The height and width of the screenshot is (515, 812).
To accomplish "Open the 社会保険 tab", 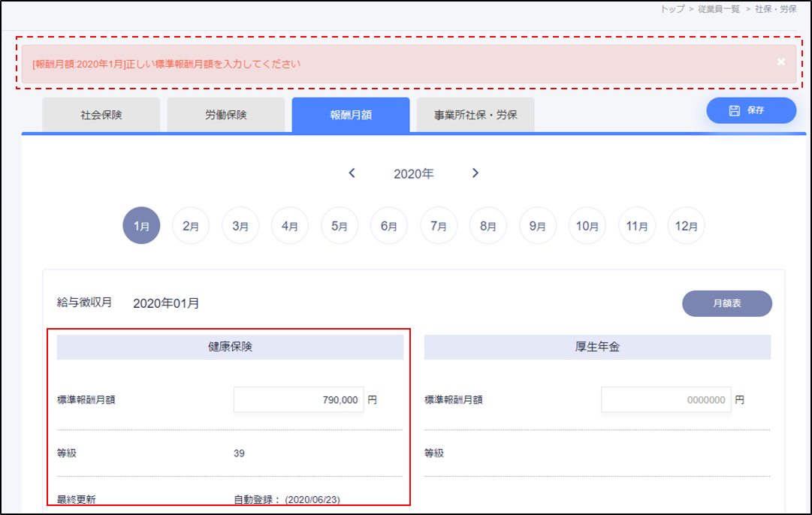I will (101, 116).
